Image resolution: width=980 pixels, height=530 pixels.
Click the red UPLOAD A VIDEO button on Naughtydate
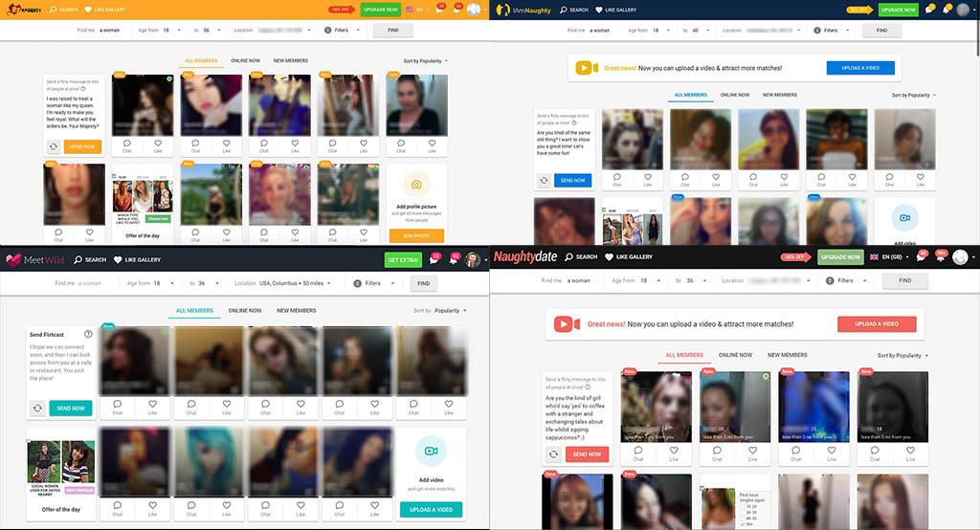pos(877,323)
